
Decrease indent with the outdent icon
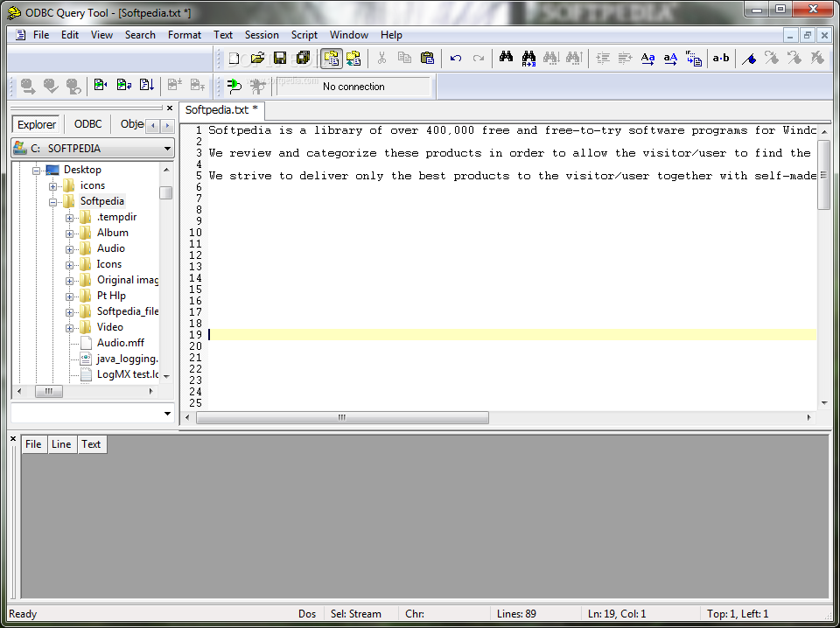[x=625, y=58]
